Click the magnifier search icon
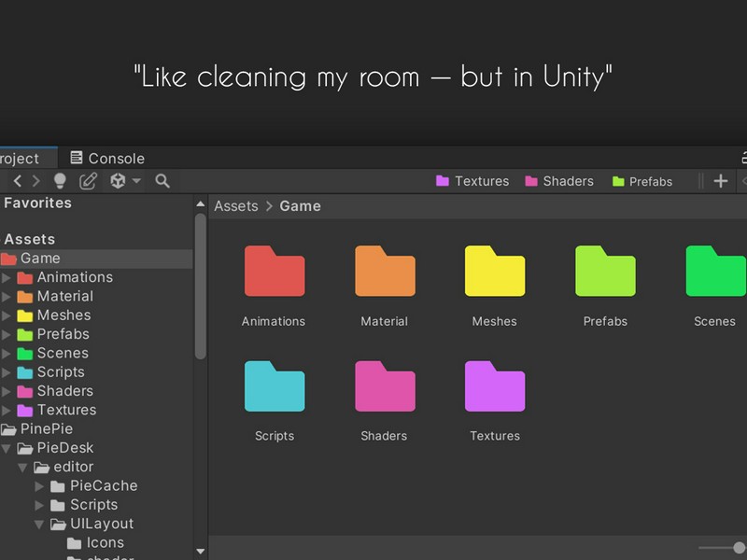Screen dimensions: 747x560 (162, 181)
